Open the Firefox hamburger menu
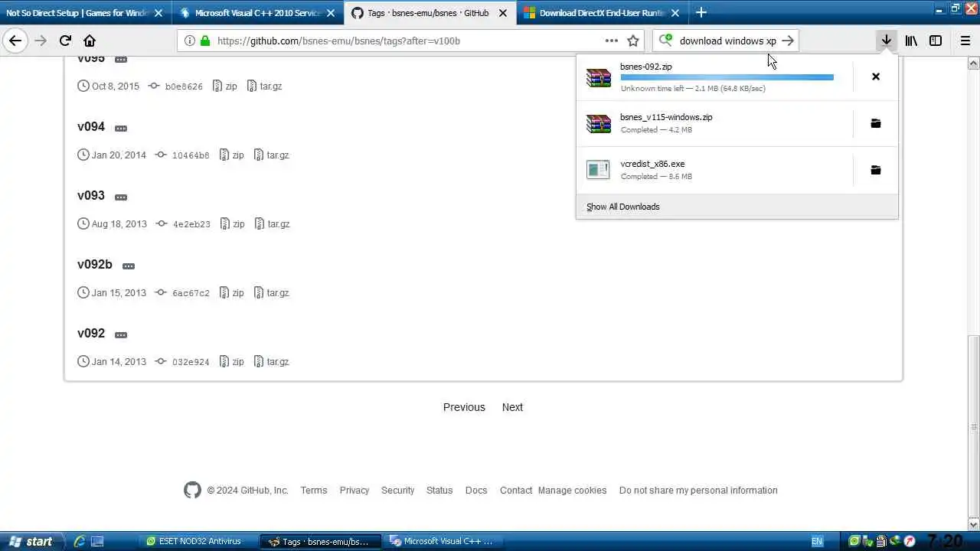Image resolution: width=980 pixels, height=551 pixels. [x=965, y=41]
